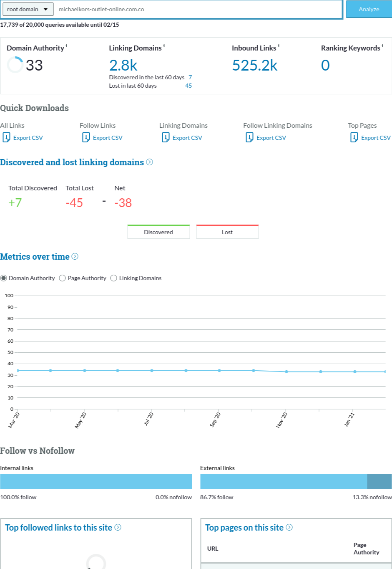The height and width of the screenshot is (569, 392).
Task: Open arrow icon next to Top followed links
Action: click(118, 528)
